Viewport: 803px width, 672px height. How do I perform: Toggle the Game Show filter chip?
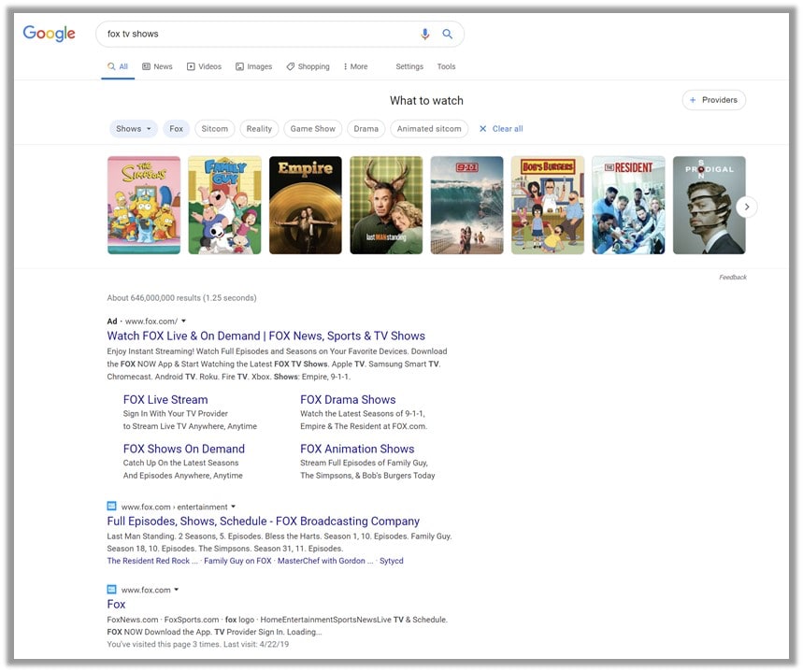tap(313, 129)
